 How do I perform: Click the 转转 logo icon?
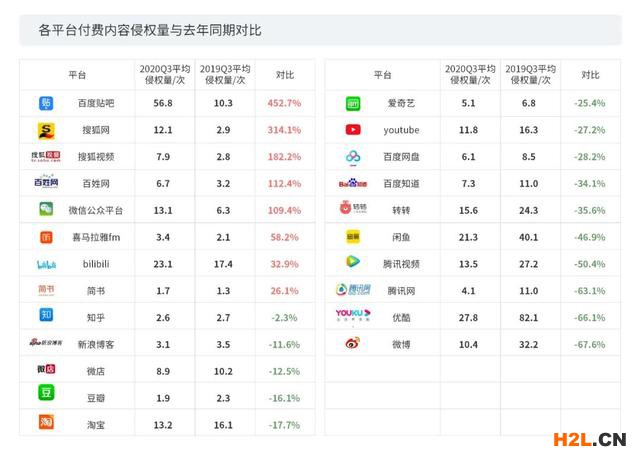click(x=353, y=207)
